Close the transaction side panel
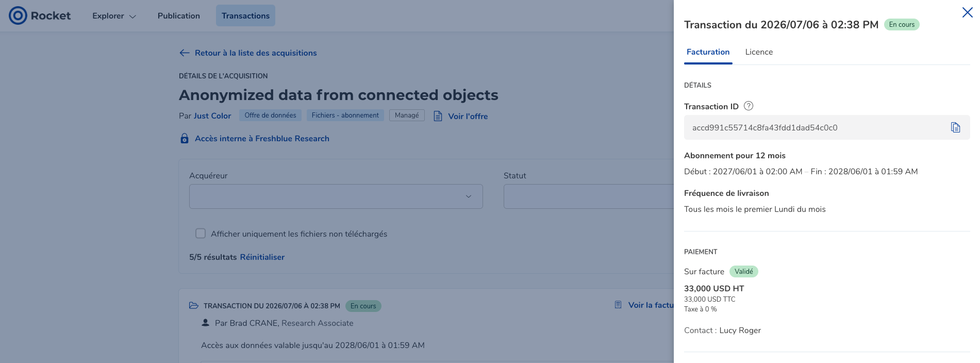980x363 pixels. pyautogui.click(x=967, y=12)
